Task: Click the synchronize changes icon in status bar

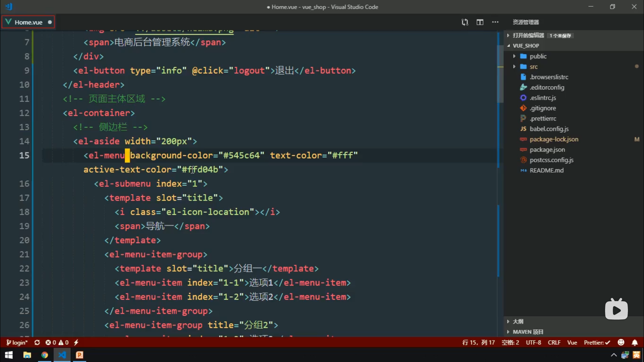Action: pos(37,342)
